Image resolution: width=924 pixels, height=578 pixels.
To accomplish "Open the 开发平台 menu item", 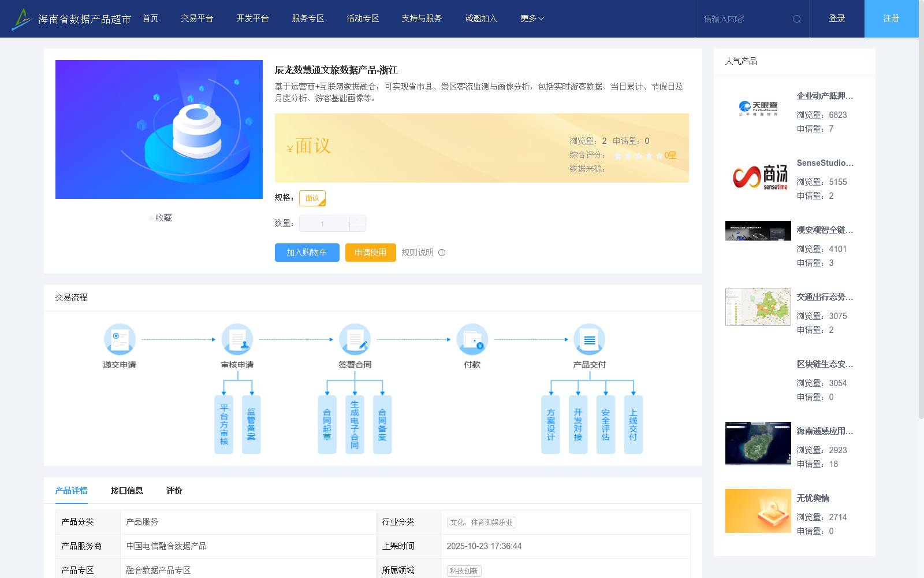I will coord(252,18).
